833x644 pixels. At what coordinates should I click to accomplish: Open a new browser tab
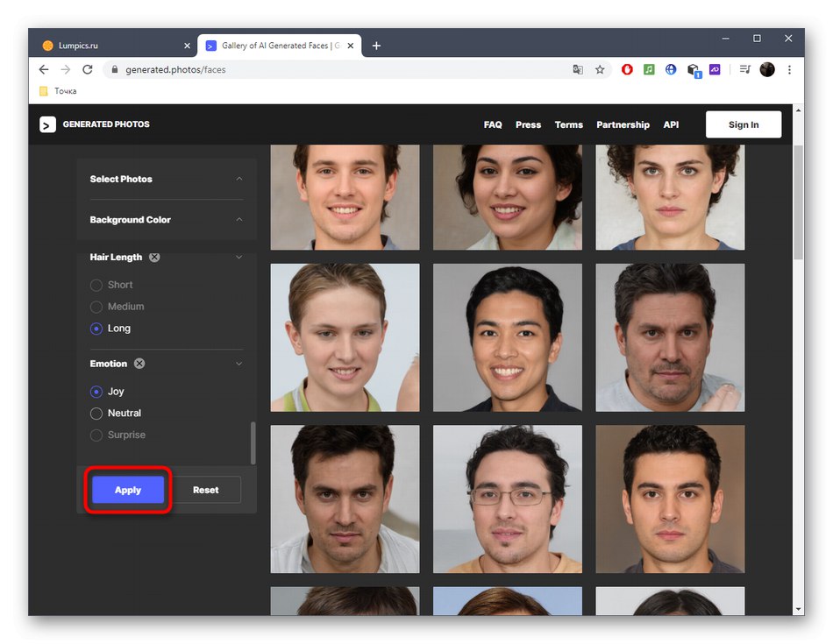(376, 46)
